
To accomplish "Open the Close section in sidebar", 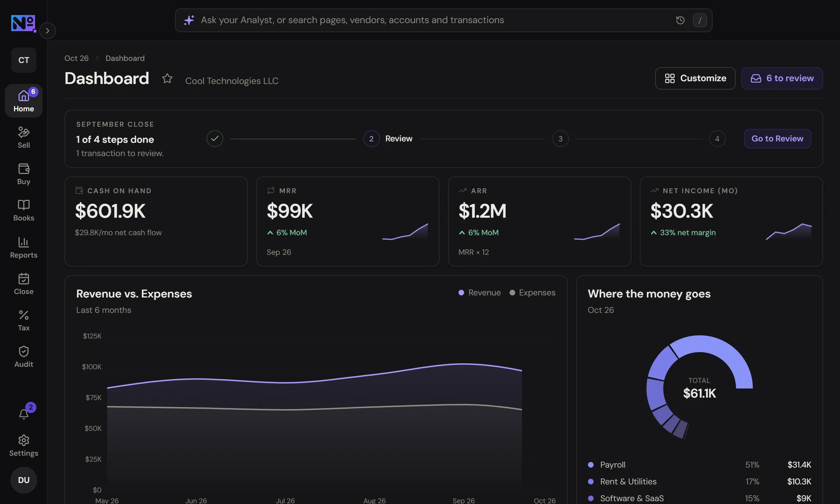I will [x=24, y=283].
